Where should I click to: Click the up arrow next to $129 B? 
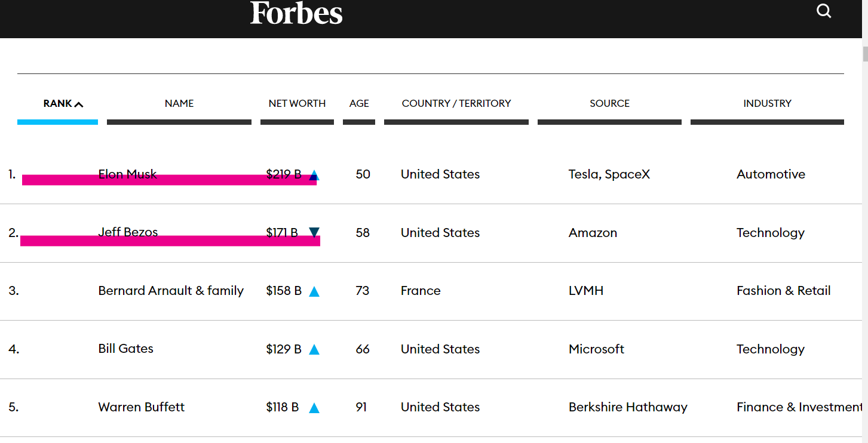coord(314,349)
